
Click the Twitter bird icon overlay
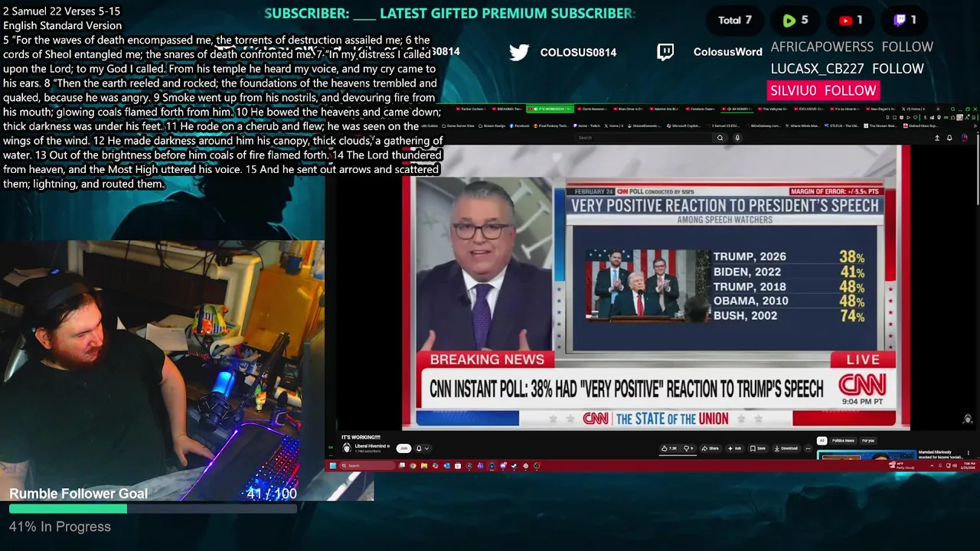(x=519, y=52)
